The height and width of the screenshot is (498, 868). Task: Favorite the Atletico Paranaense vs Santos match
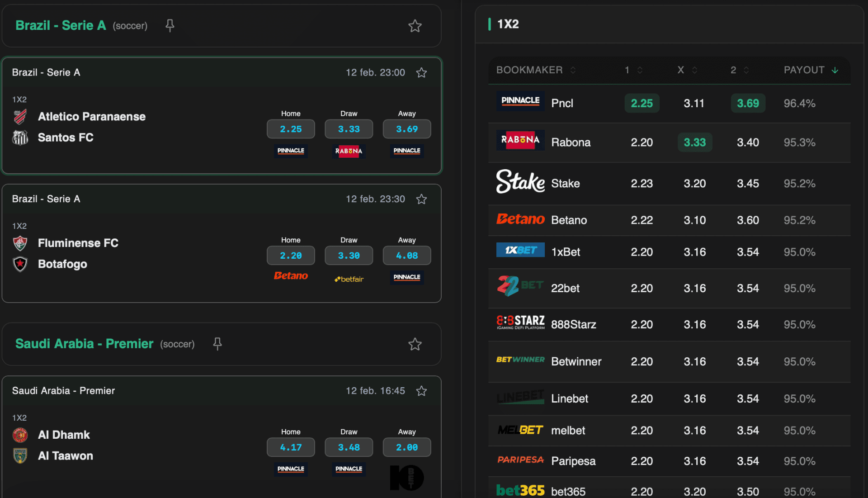(x=421, y=72)
